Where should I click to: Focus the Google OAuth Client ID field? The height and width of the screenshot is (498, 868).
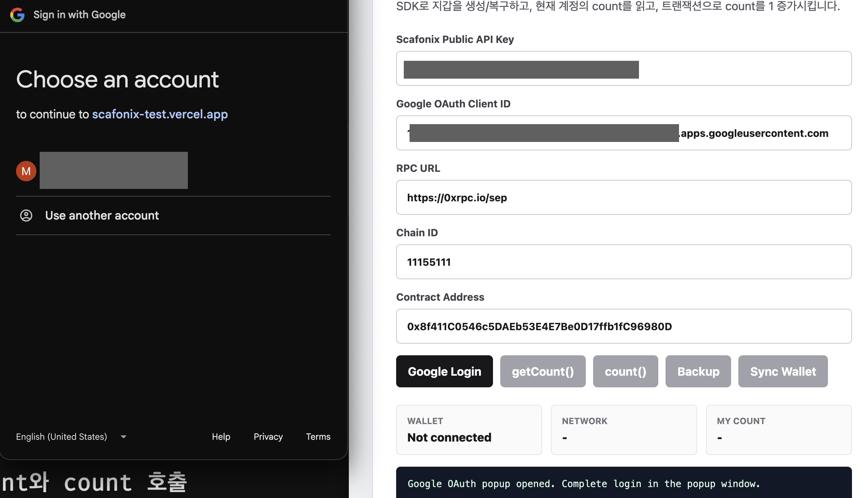pos(624,133)
